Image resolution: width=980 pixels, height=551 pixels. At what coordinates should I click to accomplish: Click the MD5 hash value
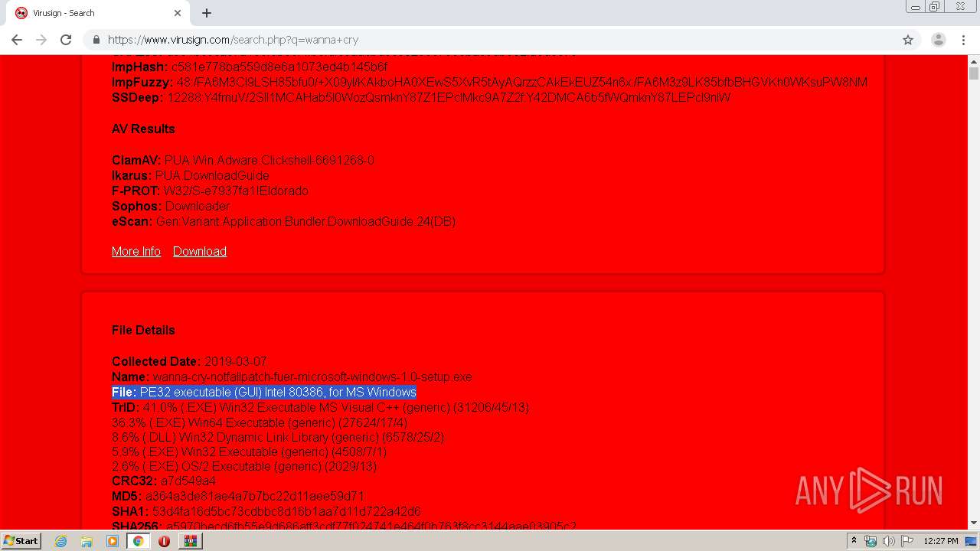point(255,496)
